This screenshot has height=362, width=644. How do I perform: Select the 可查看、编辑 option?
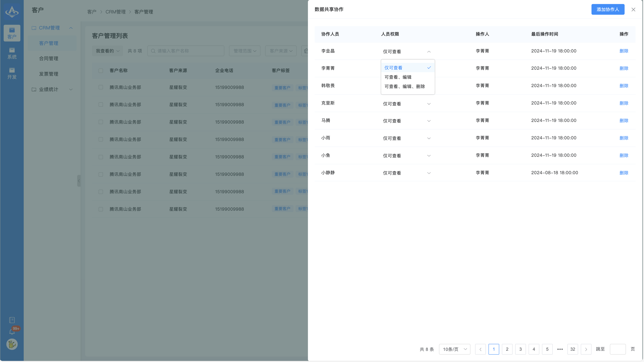pyautogui.click(x=398, y=77)
